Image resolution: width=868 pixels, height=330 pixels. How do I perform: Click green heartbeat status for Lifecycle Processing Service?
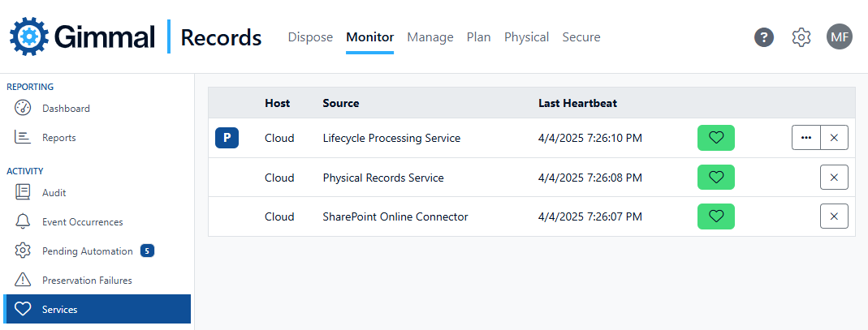715,138
